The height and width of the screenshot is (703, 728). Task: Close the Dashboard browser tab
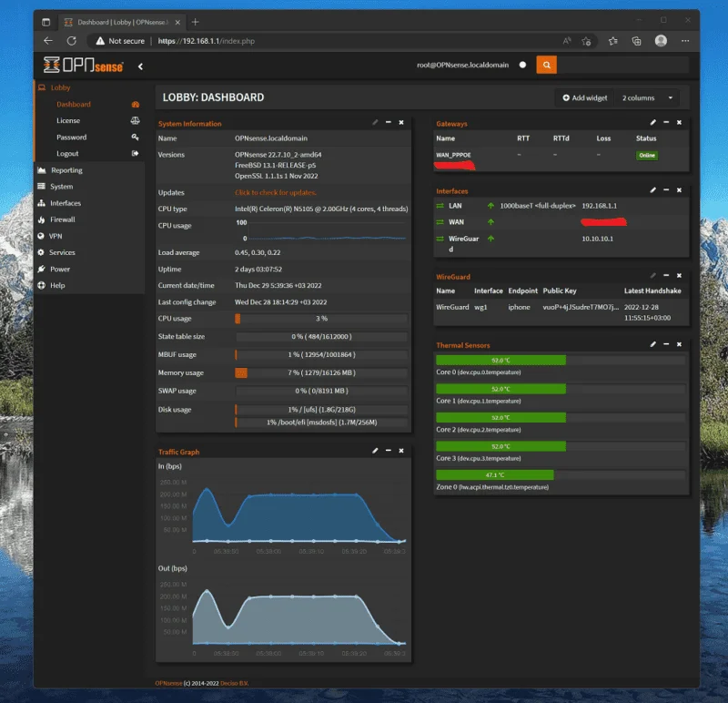coord(177,22)
